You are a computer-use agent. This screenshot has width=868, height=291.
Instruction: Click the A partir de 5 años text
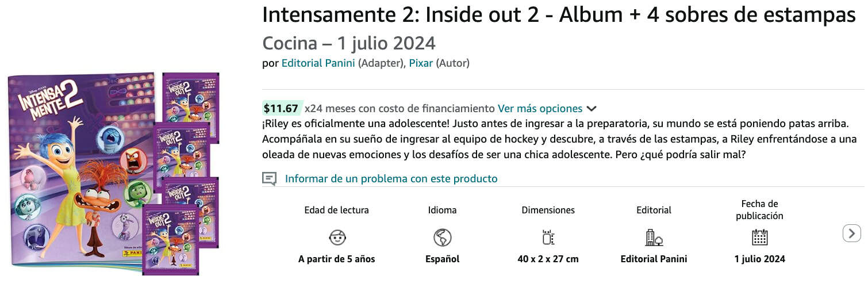pyautogui.click(x=336, y=259)
